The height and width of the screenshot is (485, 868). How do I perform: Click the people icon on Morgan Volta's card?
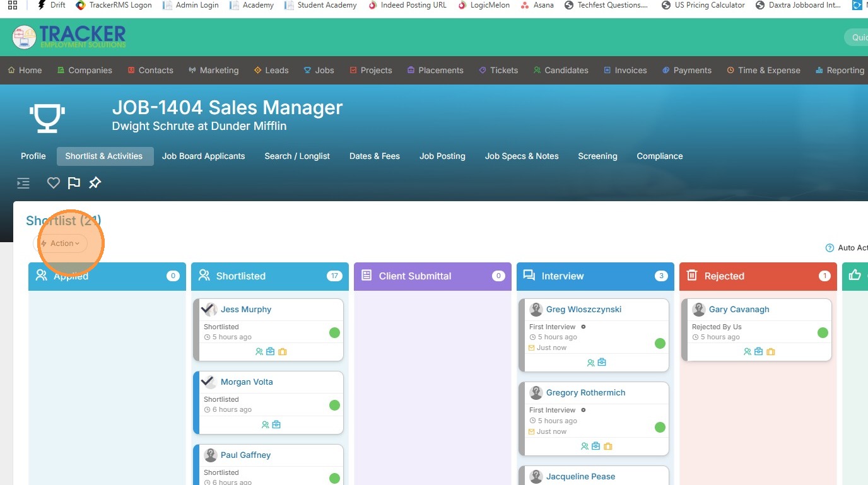(266, 425)
